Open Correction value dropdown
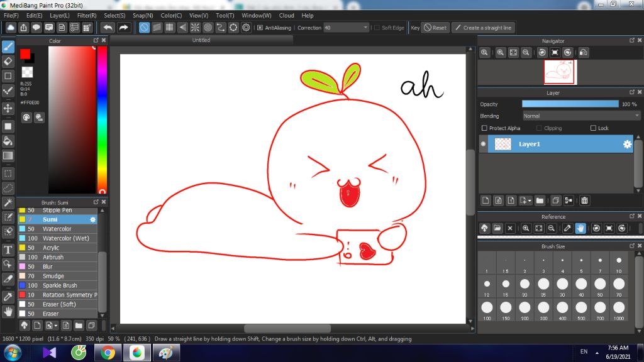The image size is (644, 362). [346, 28]
